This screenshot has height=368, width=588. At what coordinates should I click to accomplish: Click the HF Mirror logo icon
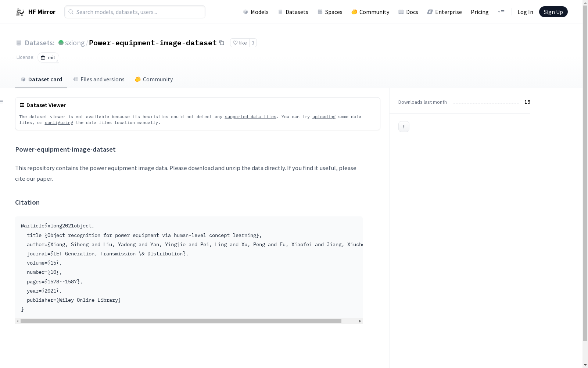tap(20, 12)
